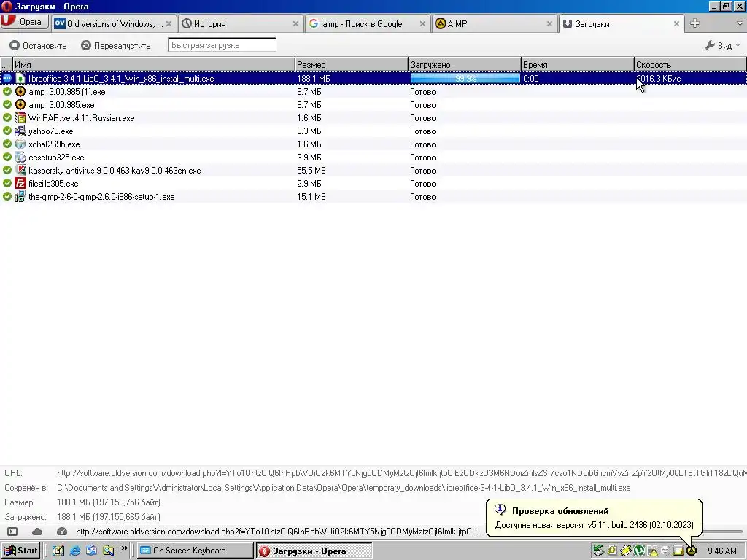Click the status bar address field
This screenshot has width=747, height=560.
point(278,532)
